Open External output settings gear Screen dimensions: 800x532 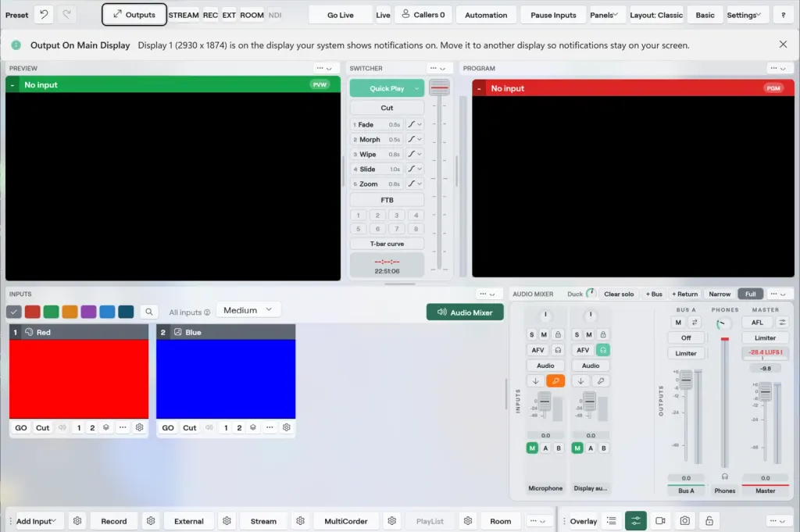point(227,521)
